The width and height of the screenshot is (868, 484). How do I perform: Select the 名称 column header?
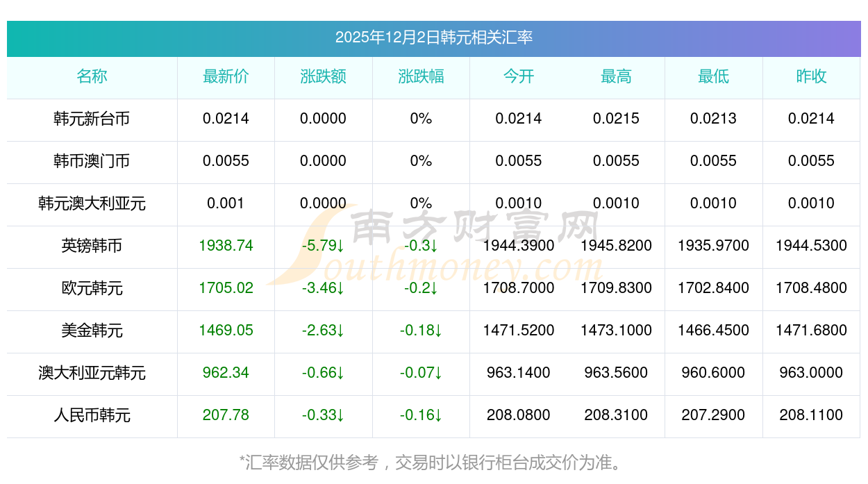[92, 76]
